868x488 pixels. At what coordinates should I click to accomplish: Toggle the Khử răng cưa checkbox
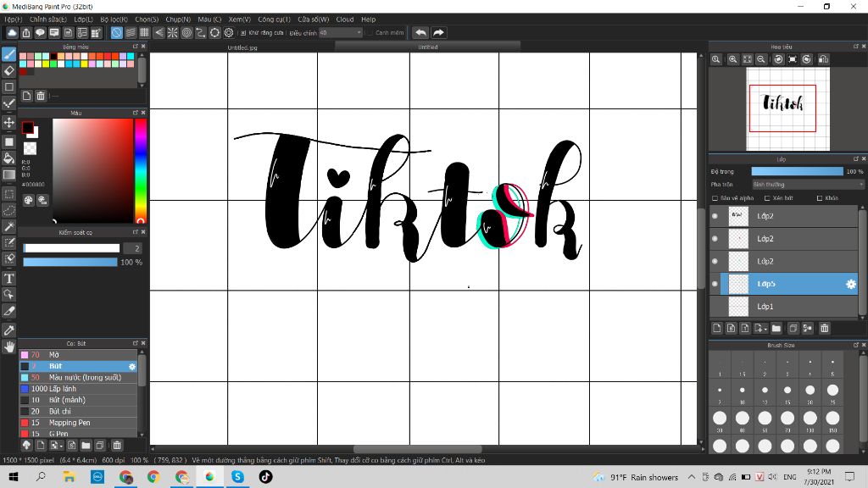(243, 33)
